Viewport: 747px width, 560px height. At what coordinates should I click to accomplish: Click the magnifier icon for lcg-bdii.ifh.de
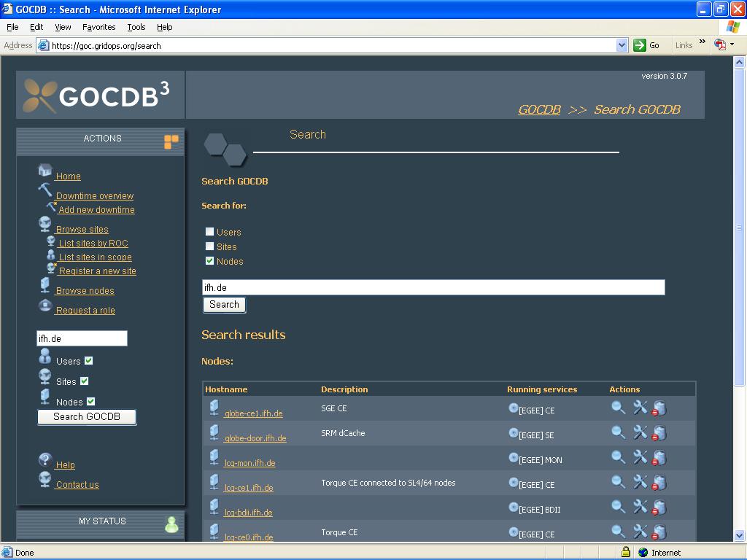point(619,507)
